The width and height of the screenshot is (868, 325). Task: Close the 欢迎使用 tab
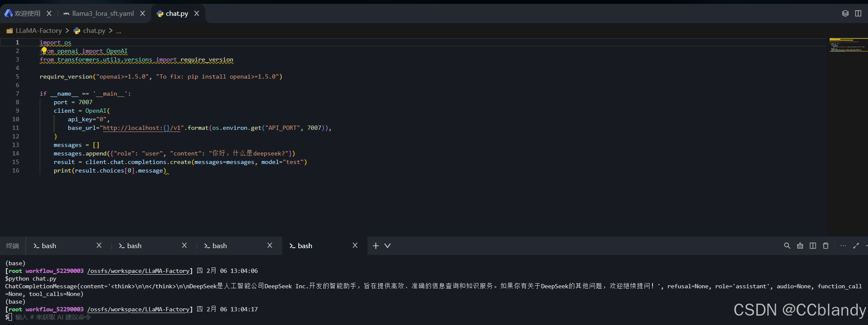click(x=49, y=13)
